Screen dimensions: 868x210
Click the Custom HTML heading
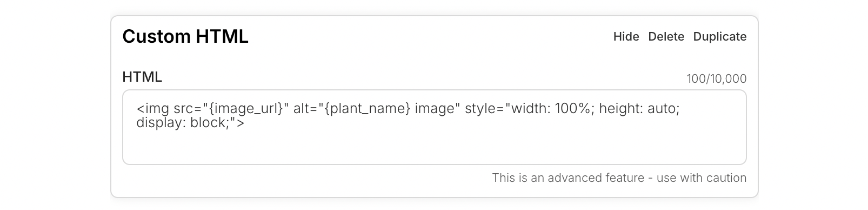tap(185, 36)
